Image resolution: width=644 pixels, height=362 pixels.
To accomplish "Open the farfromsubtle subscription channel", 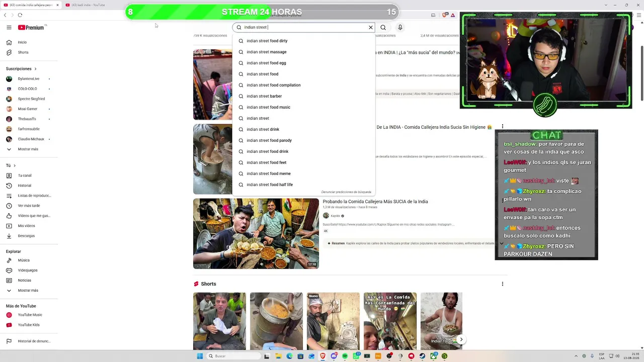I will coord(30,129).
